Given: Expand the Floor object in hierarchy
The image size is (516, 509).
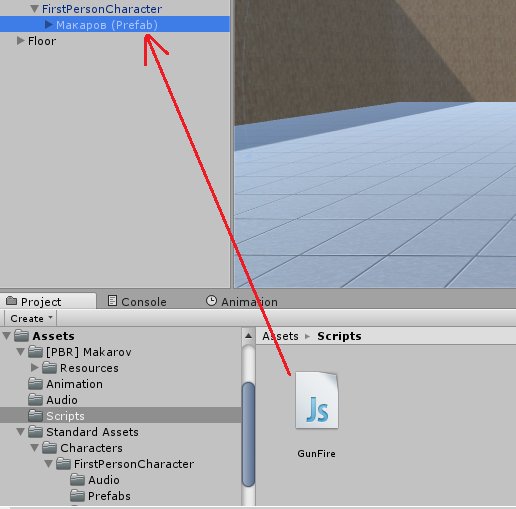Looking at the screenshot, I should coord(21,41).
